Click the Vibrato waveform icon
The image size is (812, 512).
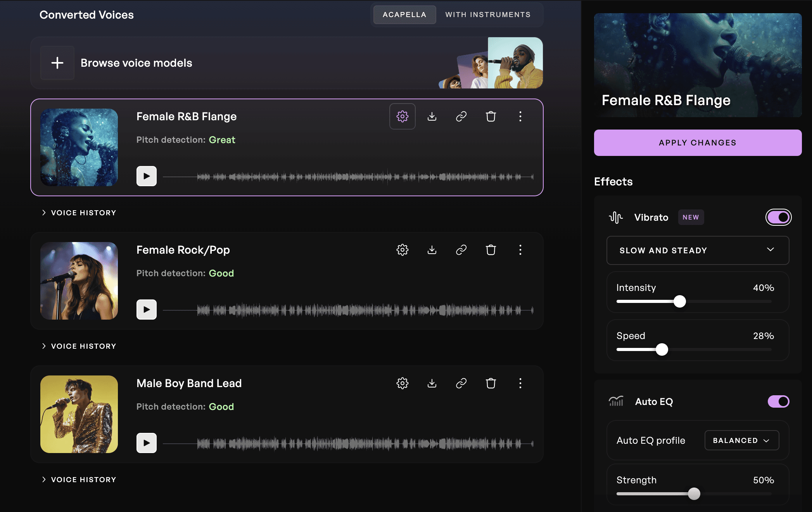pos(616,217)
